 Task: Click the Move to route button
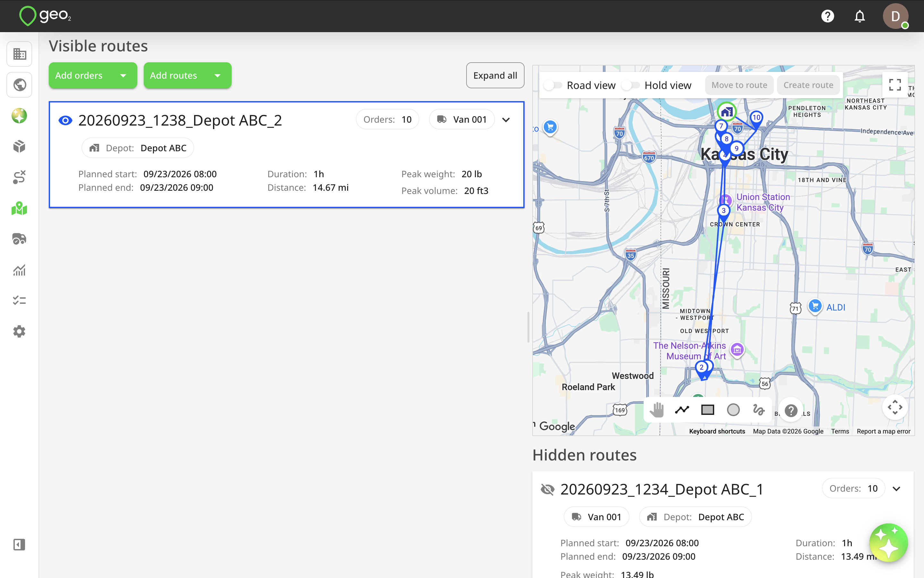coord(739,85)
